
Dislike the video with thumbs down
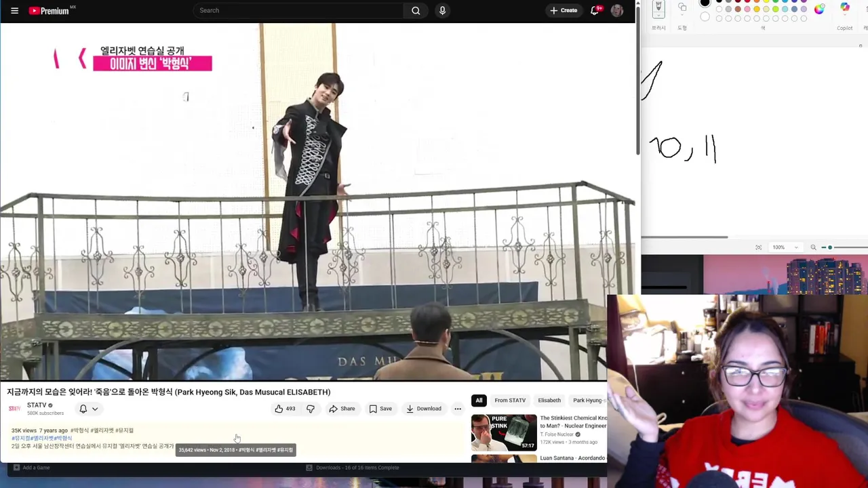311,409
